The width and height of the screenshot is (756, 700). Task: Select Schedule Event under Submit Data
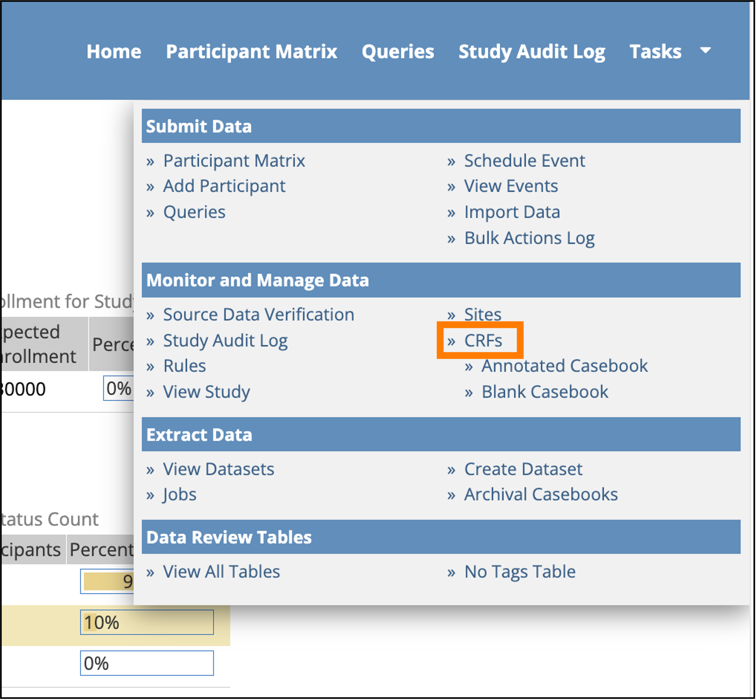click(x=524, y=161)
